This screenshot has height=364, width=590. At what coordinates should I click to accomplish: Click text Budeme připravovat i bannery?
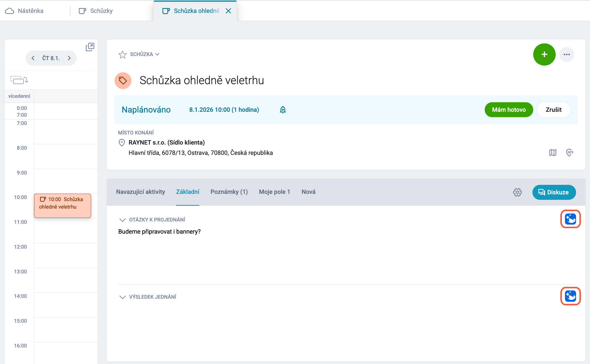point(159,232)
